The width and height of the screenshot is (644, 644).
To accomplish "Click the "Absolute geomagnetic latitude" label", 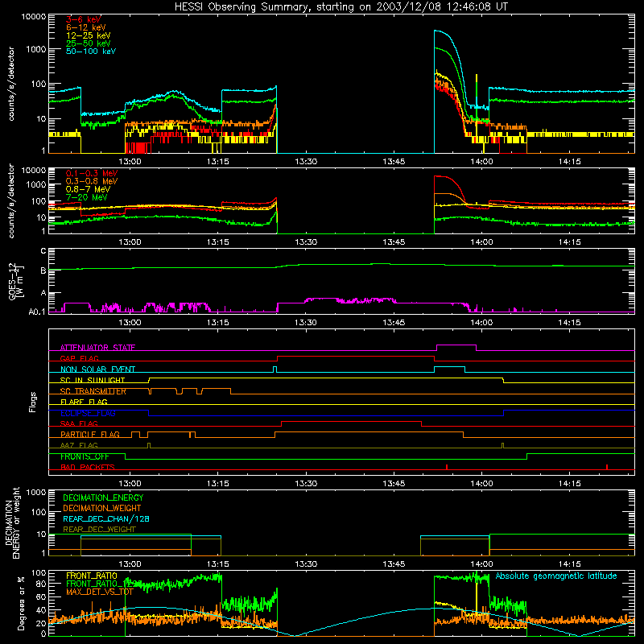I will (x=556, y=576).
